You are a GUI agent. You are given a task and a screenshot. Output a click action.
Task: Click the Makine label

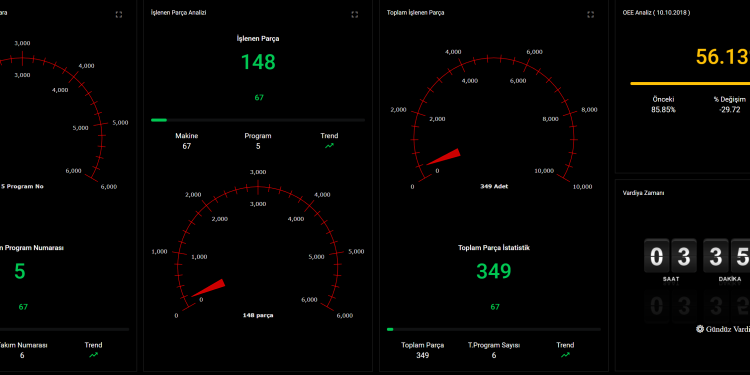click(x=187, y=136)
